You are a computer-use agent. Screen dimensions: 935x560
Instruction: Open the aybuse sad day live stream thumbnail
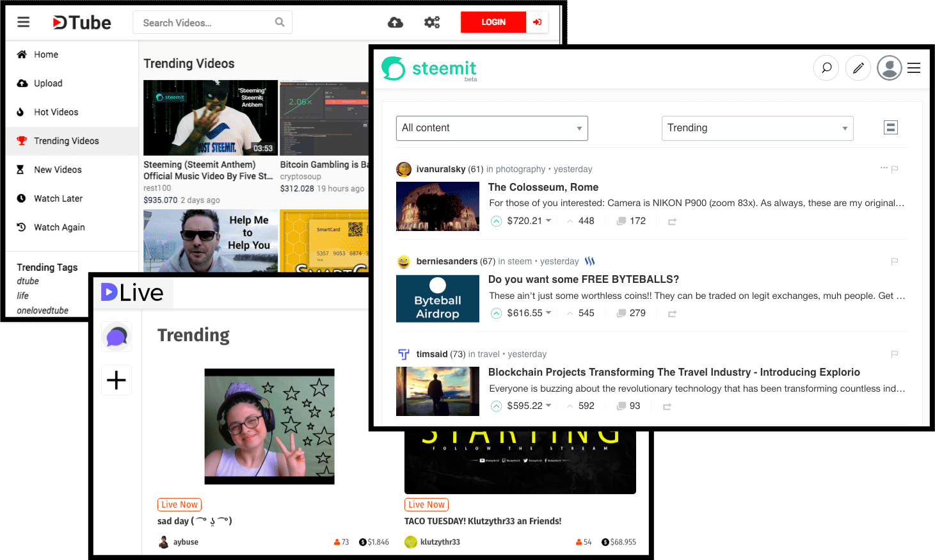(269, 426)
